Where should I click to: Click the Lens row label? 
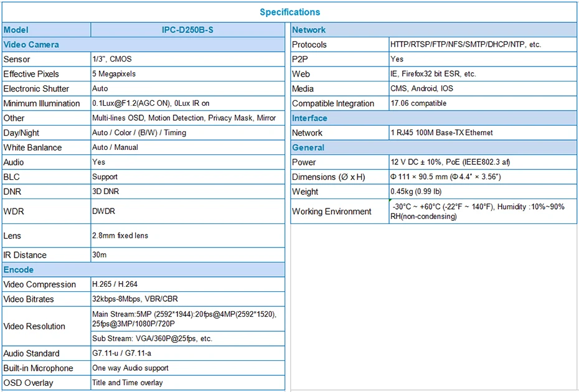12,236
